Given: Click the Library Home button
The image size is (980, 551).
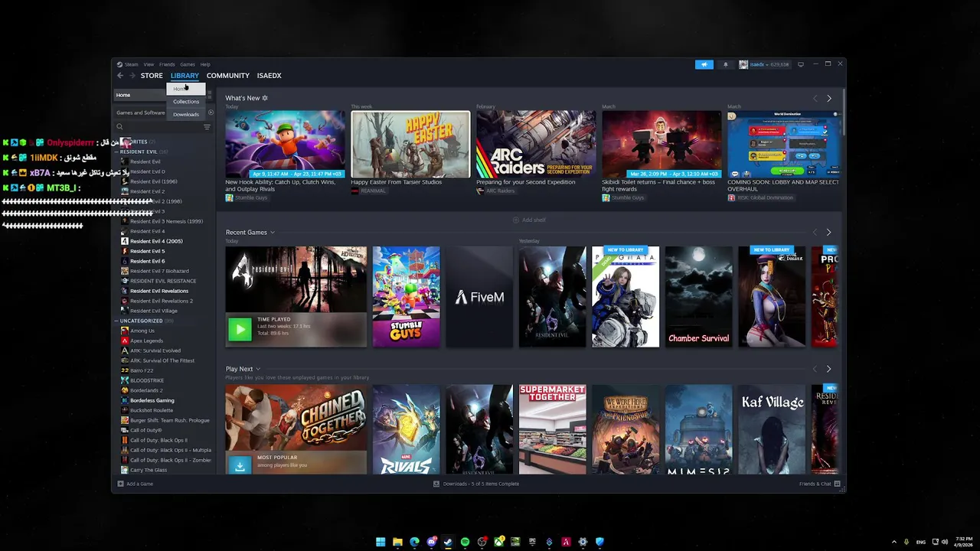Looking at the screenshot, I should click(x=140, y=95).
